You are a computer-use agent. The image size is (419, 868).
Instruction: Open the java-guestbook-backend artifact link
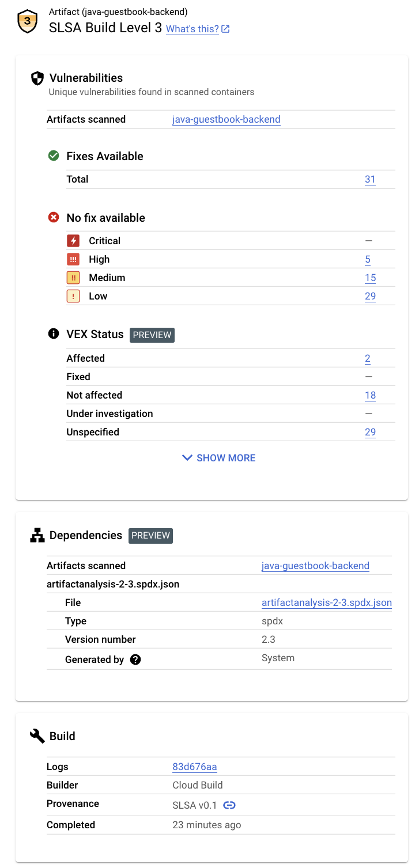point(226,119)
